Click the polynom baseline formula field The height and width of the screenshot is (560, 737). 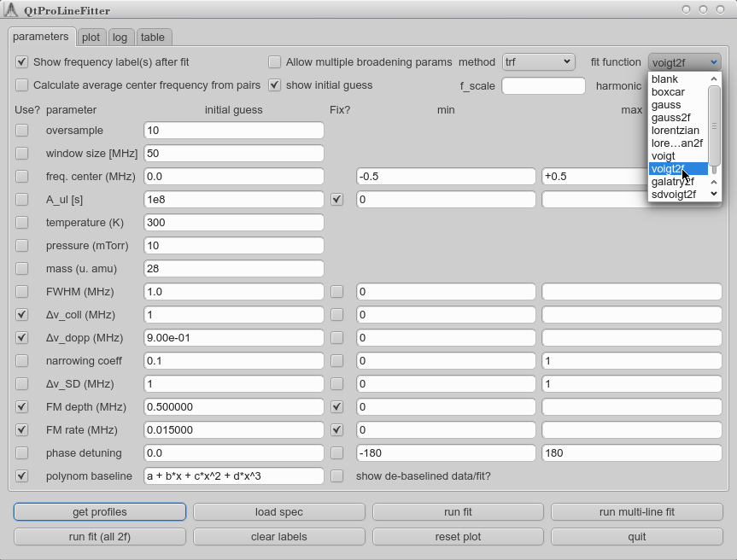click(x=234, y=476)
